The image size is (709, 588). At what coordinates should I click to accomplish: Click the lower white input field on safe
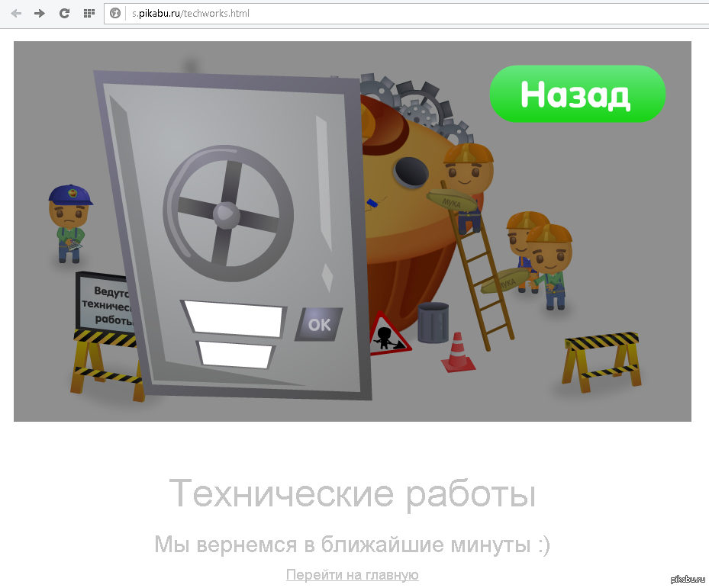click(235, 355)
